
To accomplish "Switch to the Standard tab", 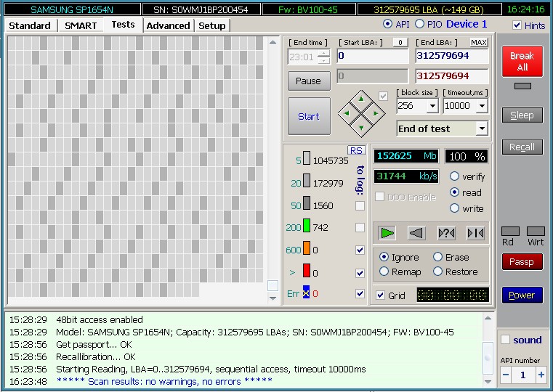I will 30,25.
